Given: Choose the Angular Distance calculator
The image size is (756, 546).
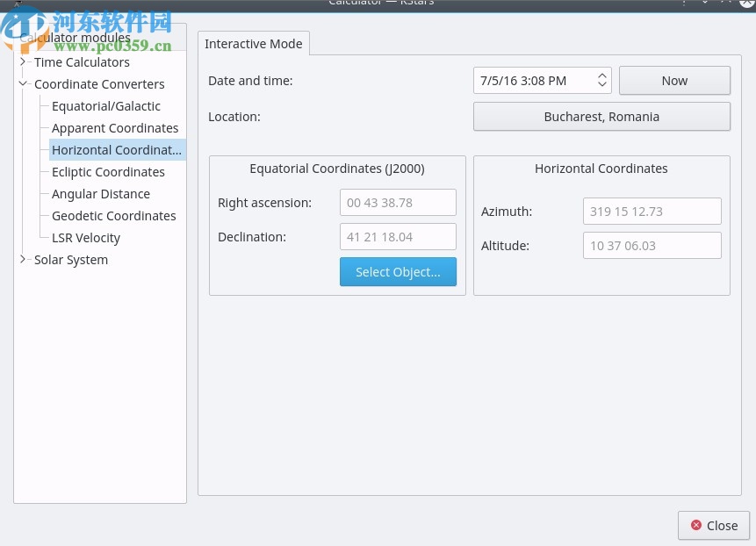Looking at the screenshot, I should tap(101, 194).
